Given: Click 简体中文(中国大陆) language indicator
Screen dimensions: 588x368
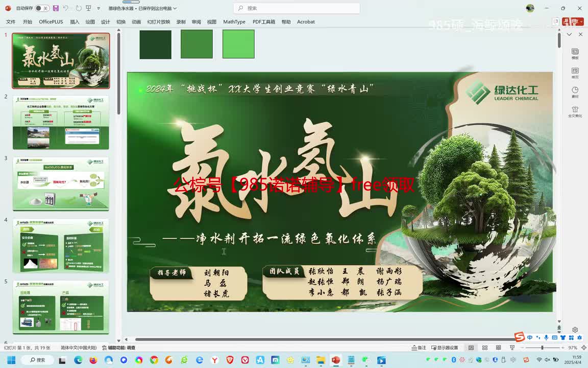Looking at the screenshot, I should [79, 348].
